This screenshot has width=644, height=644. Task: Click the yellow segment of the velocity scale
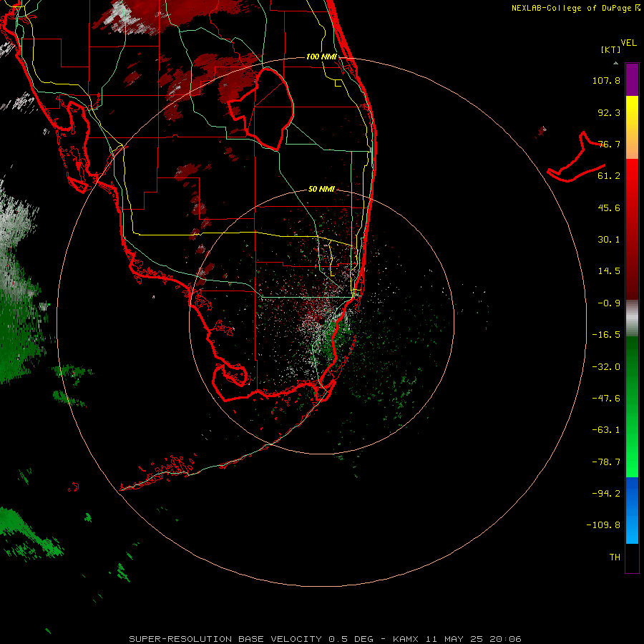click(632, 127)
